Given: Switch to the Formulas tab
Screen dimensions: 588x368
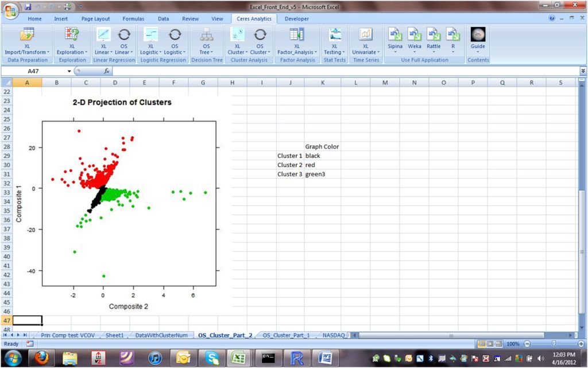Looking at the screenshot, I should point(133,19).
